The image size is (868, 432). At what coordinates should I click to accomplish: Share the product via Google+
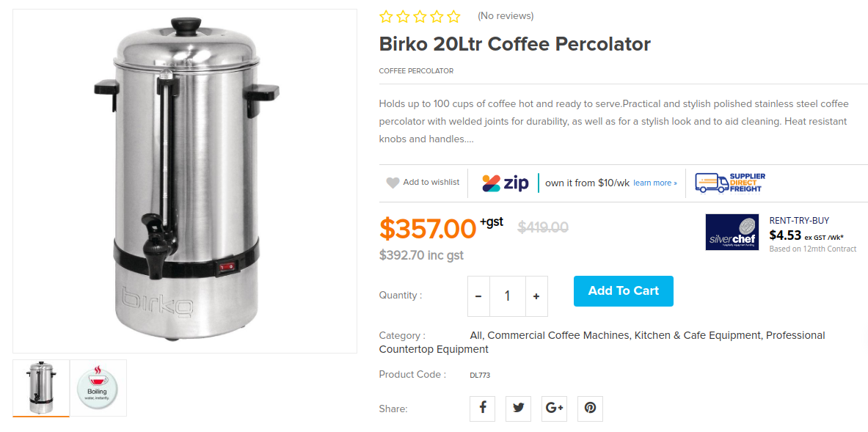[554, 409]
